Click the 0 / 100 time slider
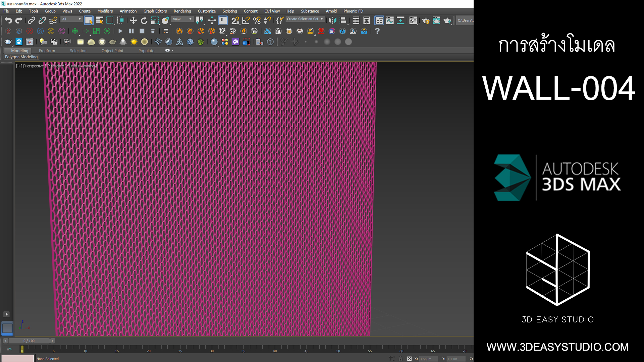The height and width of the screenshot is (362, 644). point(29,341)
